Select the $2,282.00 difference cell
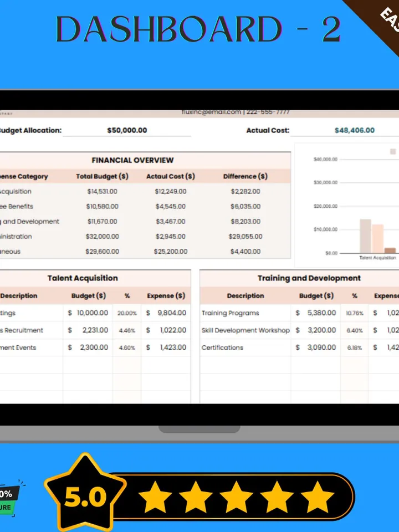The height and width of the screenshot is (532, 399). 245,191
